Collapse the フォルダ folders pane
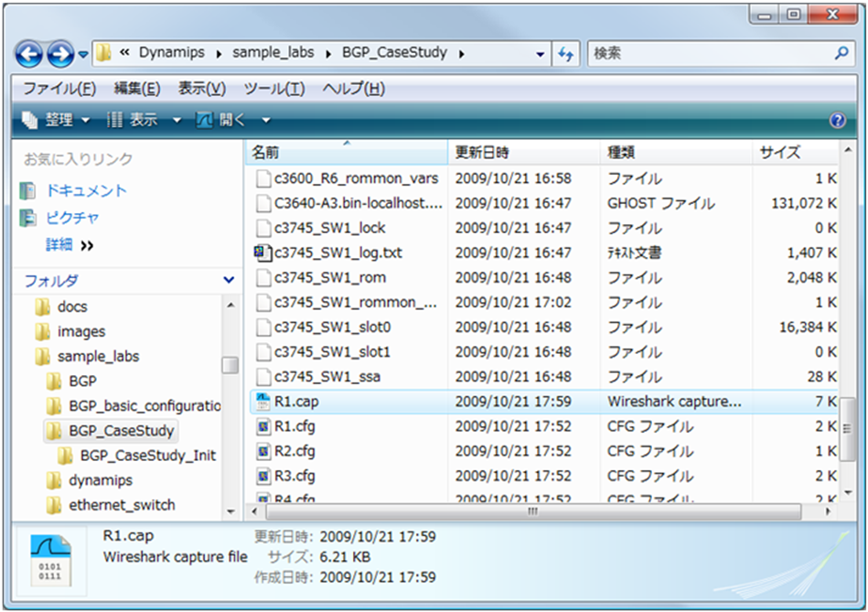 228,280
